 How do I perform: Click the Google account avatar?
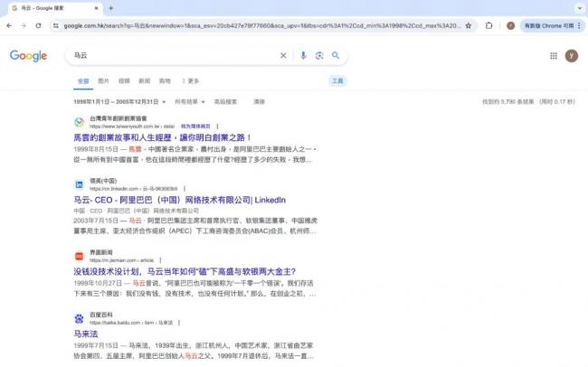pos(571,55)
